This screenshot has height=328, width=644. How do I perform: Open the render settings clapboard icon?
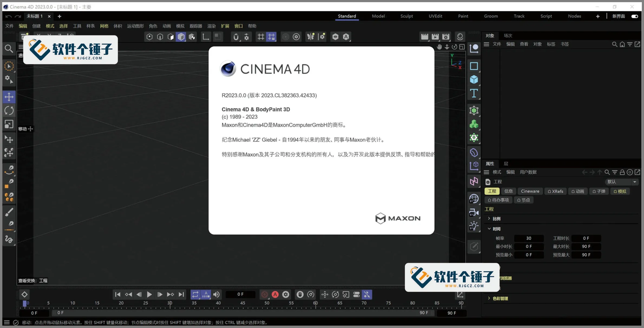pyautogui.click(x=446, y=37)
